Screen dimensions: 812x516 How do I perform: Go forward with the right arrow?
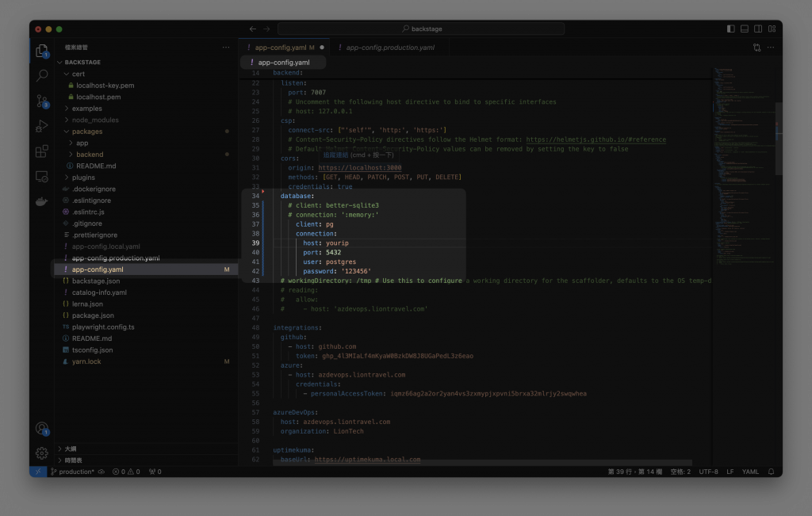266,29
